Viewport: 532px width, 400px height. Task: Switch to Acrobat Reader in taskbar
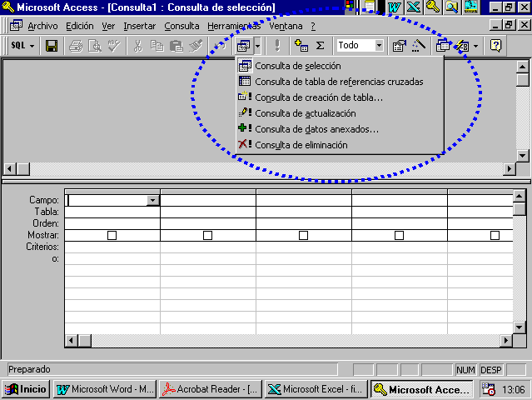(x=211, y=389)
